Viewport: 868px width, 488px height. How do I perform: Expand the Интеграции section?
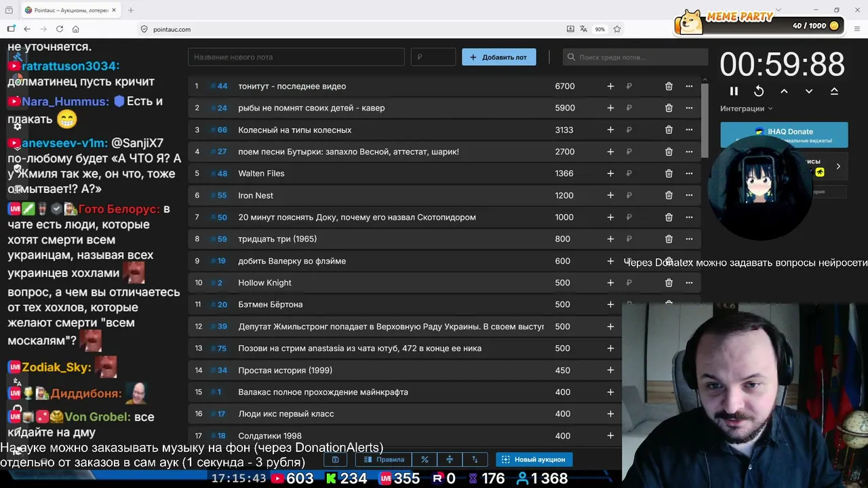746,108
